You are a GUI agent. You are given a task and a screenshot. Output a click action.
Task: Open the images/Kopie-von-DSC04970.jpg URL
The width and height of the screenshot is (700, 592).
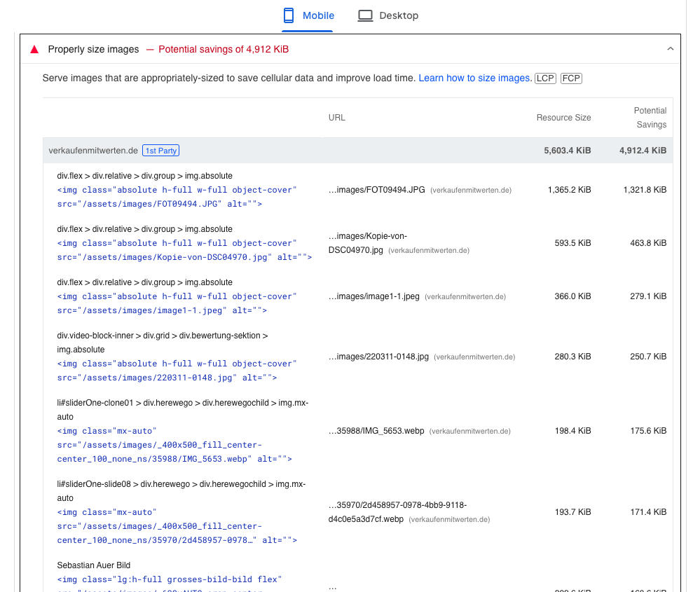pos(367,243)
